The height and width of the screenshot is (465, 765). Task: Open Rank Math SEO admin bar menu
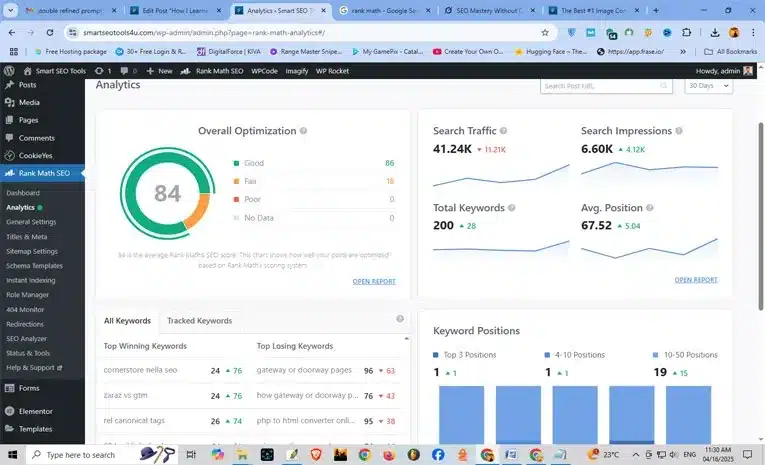pyautogui.click(x=212, y=71)
